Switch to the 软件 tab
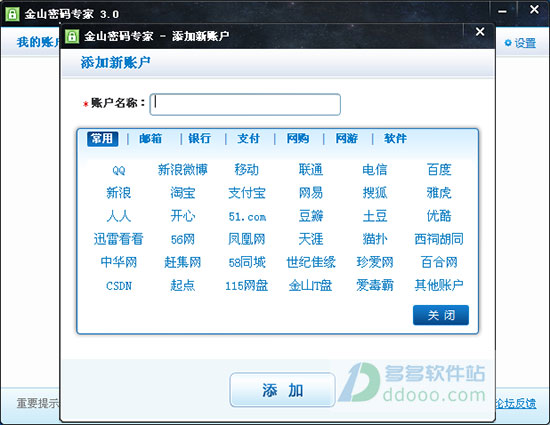The height and width of the screenshot is (425, 550). [395, 139]
